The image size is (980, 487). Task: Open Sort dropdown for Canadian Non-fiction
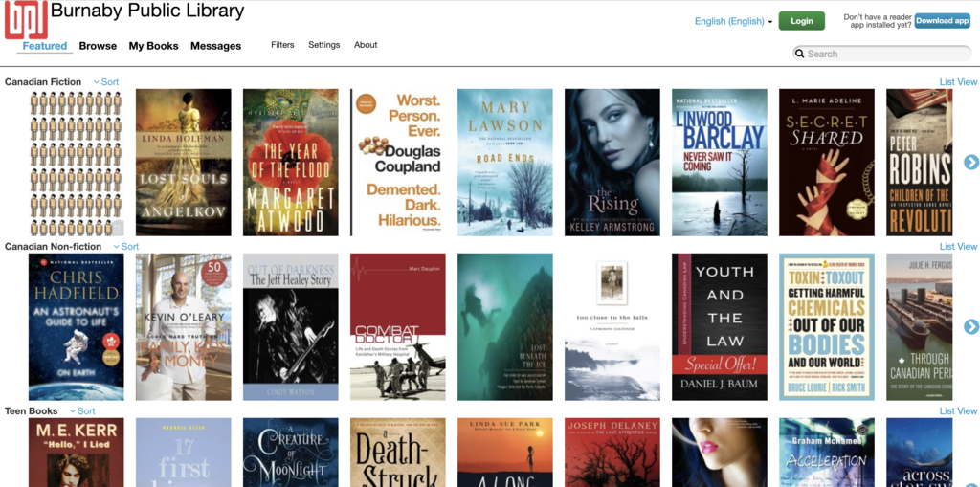tap(125, 246)
